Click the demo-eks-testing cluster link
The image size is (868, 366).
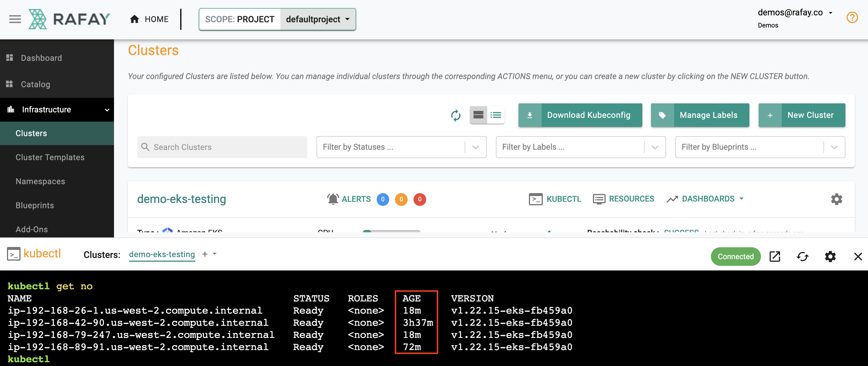(x=182, y=198)
